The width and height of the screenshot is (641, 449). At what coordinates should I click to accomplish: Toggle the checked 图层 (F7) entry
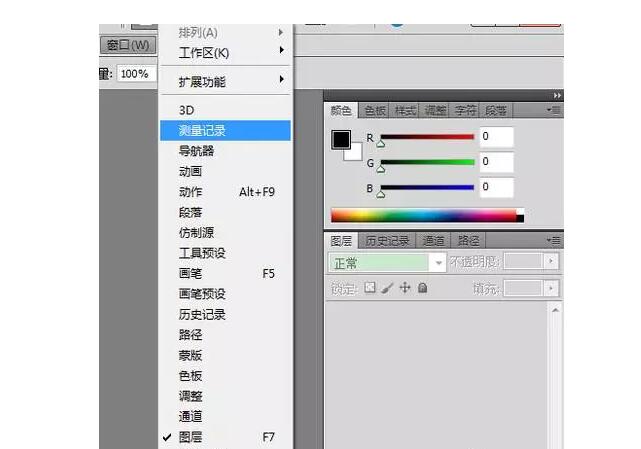[225, 437]
